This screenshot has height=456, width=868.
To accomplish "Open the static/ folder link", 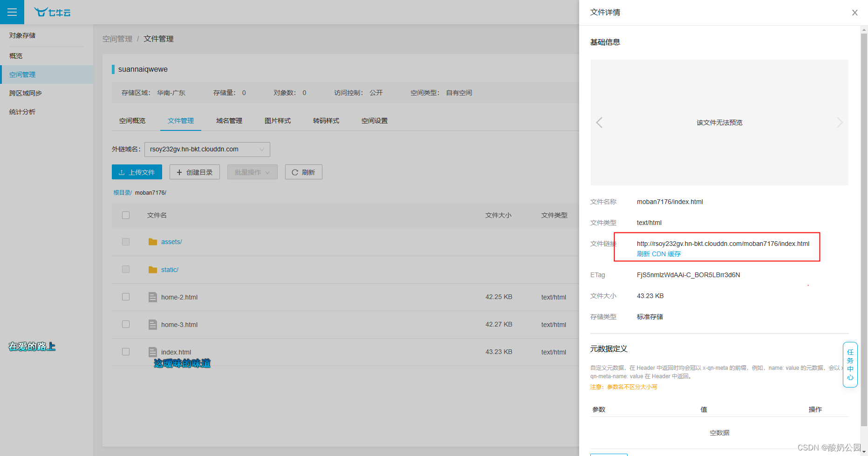I will [x=170, y=270].
